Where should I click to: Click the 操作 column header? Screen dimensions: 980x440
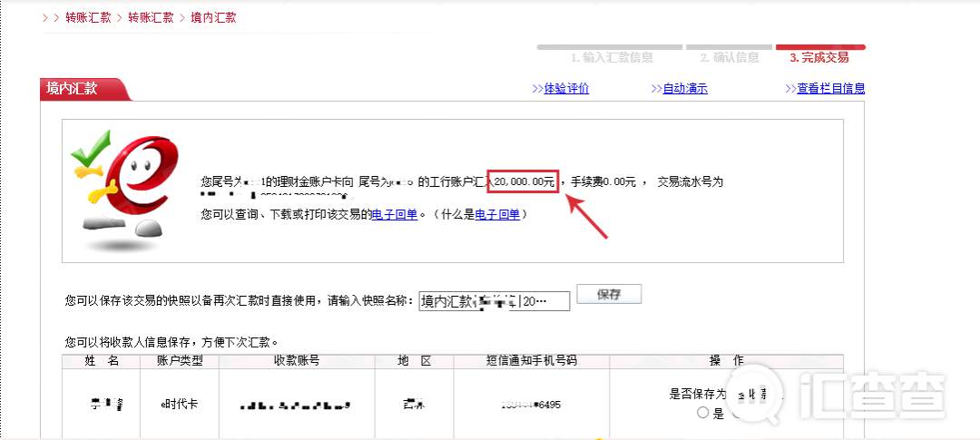pos(726,361)
